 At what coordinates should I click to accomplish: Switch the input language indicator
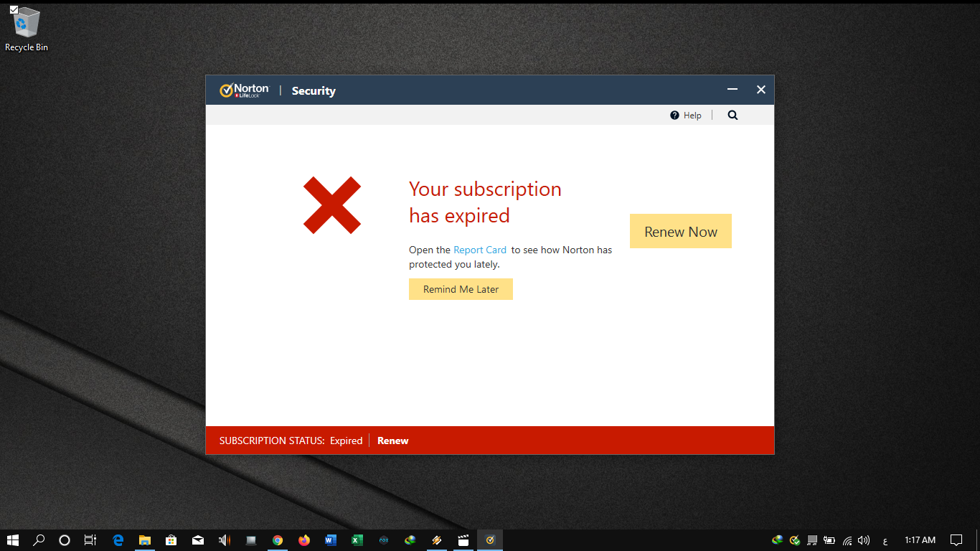[885, 541]
